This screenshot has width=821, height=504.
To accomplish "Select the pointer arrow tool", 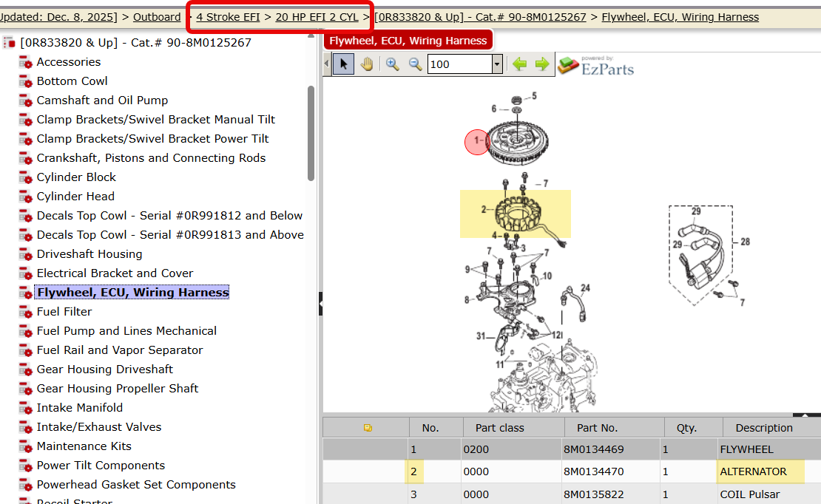I will coord(343,64).
